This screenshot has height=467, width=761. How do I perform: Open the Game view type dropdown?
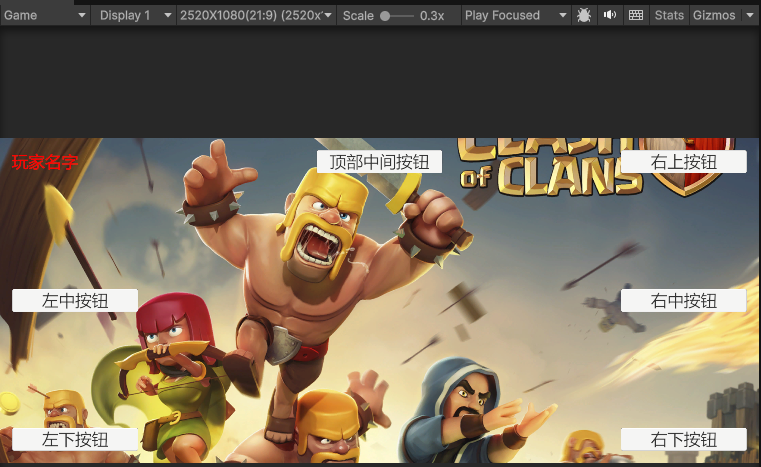45,15
